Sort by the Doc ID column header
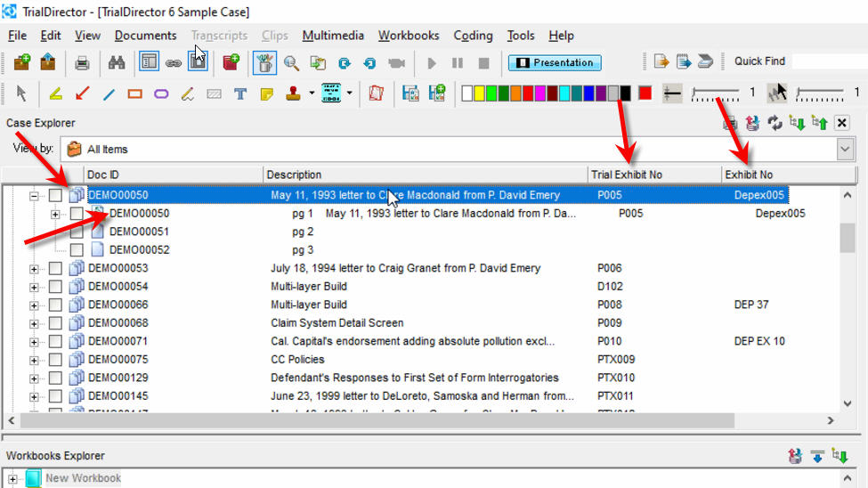 pos(174,175)
